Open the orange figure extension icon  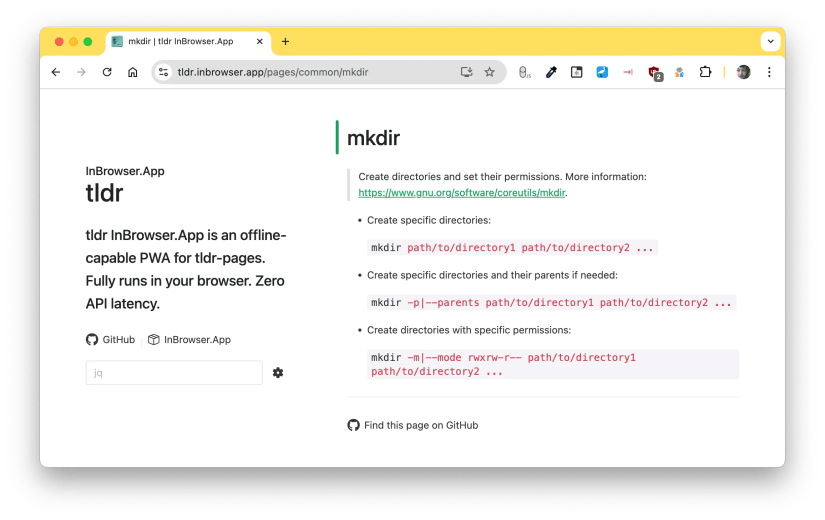click(x=679, y=72)
